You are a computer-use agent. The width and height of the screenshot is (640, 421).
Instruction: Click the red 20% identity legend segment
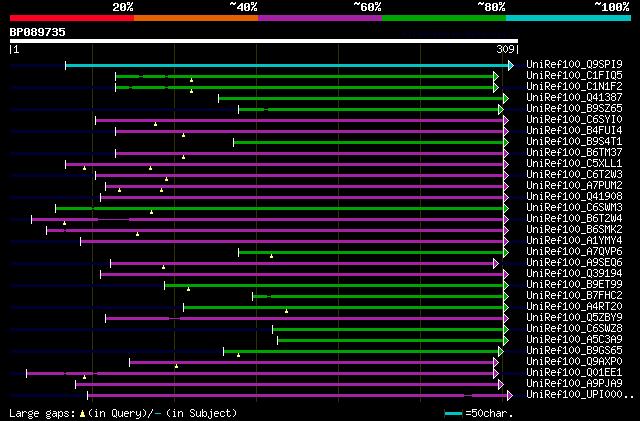click(x=72, y=18)
